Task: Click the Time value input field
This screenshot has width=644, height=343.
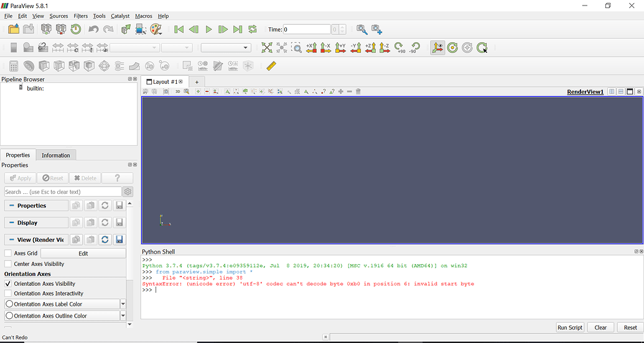Action: pos(307,30)
